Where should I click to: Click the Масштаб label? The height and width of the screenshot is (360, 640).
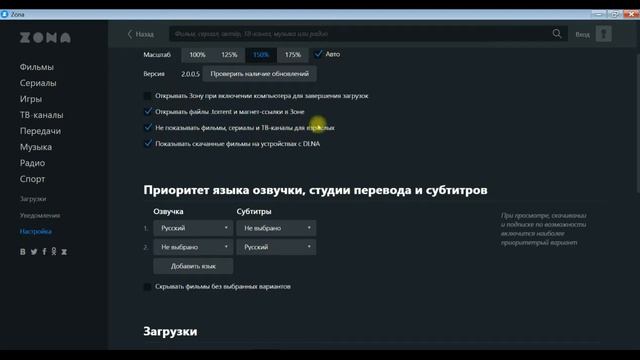(157, 55)
